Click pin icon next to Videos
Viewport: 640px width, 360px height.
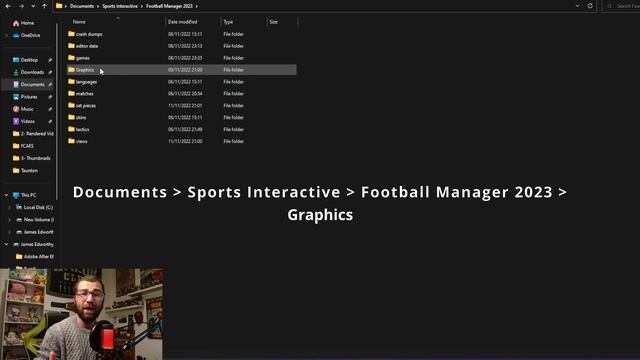click(50, 121)
